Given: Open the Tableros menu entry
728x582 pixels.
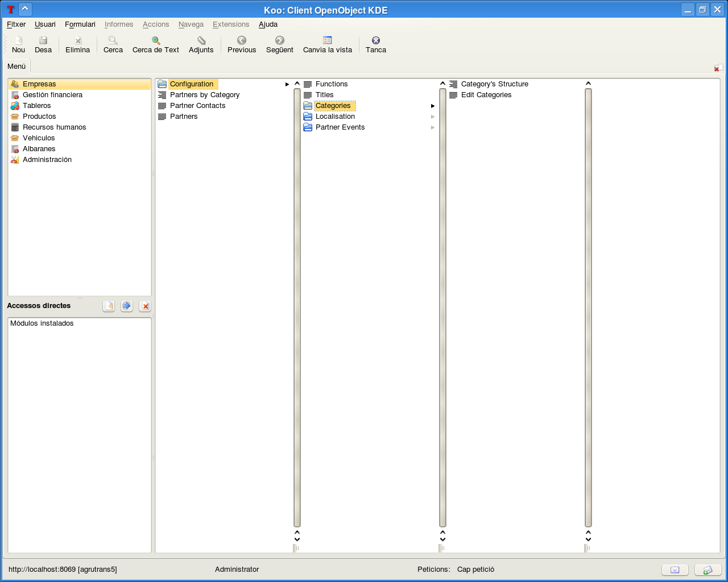Looking at the screenshot, I should [x=80, y=106].
